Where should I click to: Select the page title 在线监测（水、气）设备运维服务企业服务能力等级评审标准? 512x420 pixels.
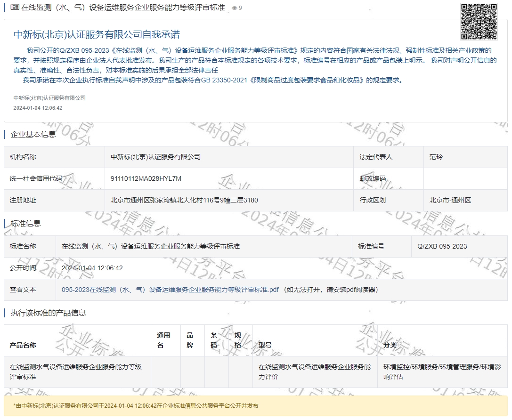tap(123, 8)
